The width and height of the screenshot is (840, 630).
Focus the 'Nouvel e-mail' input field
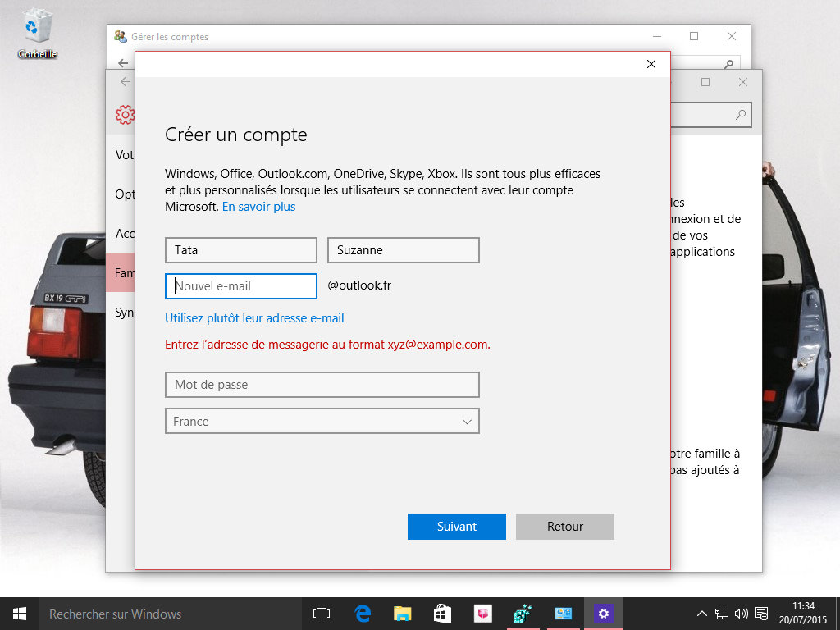tap(241, 286)
